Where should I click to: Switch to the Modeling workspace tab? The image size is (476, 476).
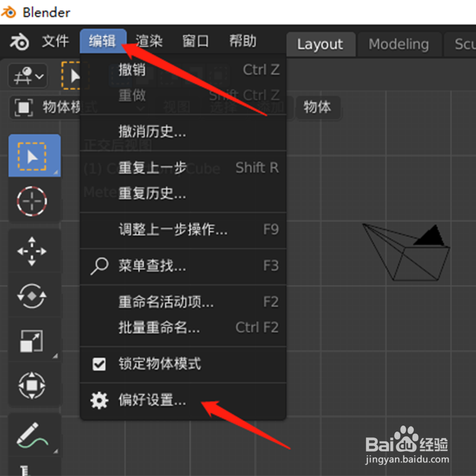coord(399,44)
